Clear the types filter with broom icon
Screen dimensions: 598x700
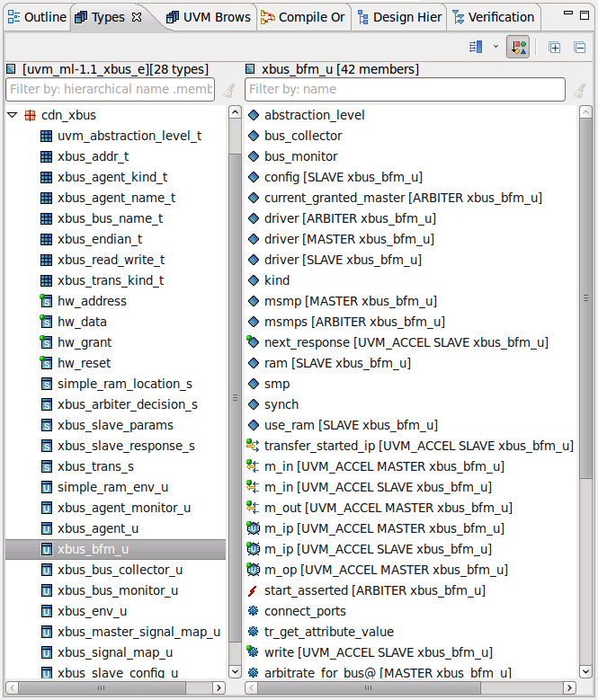228,90
